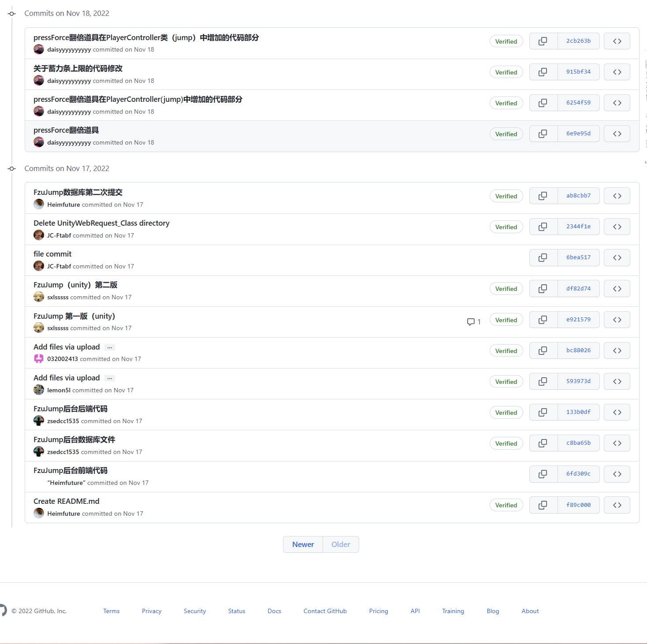Browse repository at commit e921579

[617, 320]
